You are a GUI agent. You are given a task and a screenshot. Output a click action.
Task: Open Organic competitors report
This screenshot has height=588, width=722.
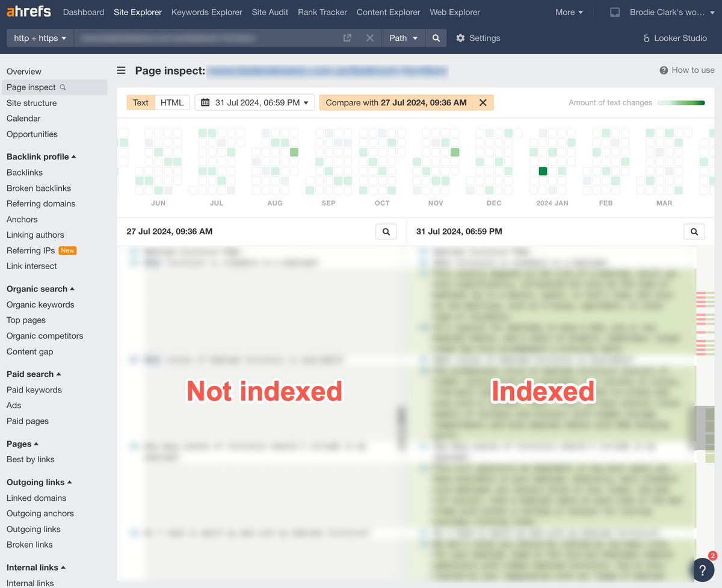pyautogui.click(x=45, y=336)
